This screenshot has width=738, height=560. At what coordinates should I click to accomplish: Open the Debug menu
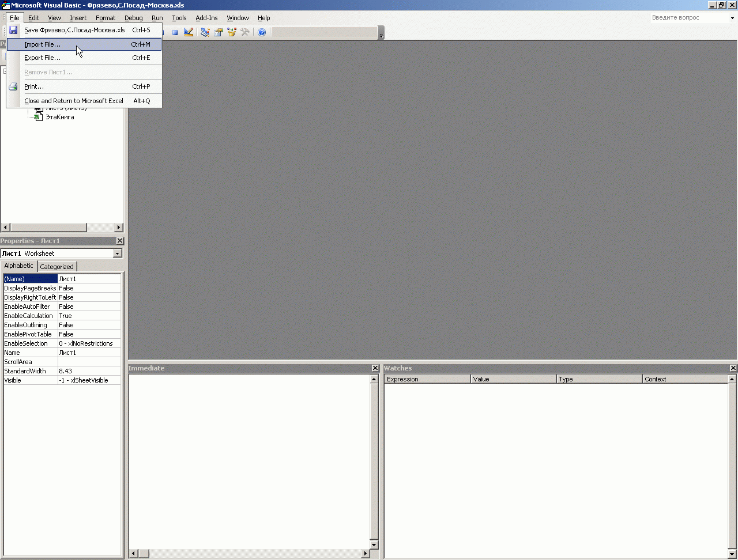134,18
